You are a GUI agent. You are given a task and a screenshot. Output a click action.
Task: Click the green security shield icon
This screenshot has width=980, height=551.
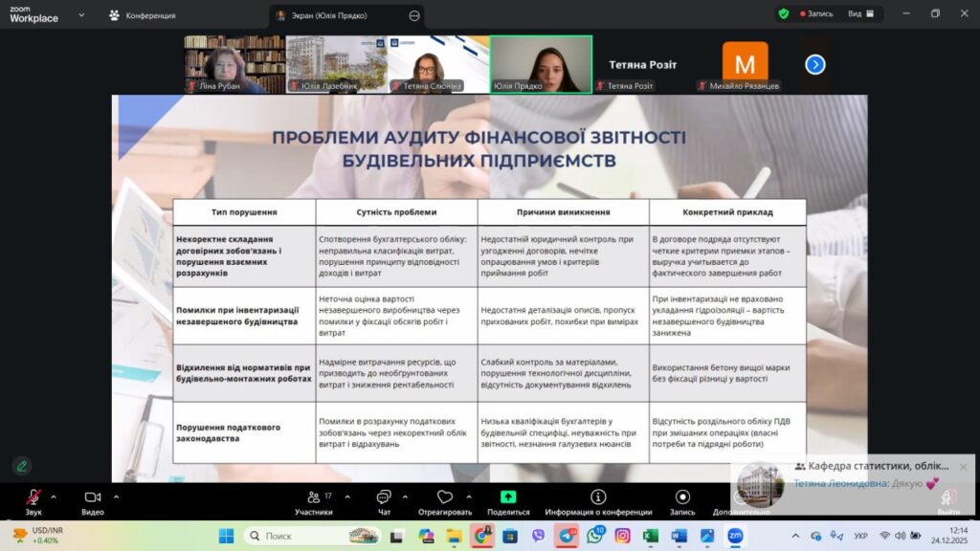coord(784,14)
